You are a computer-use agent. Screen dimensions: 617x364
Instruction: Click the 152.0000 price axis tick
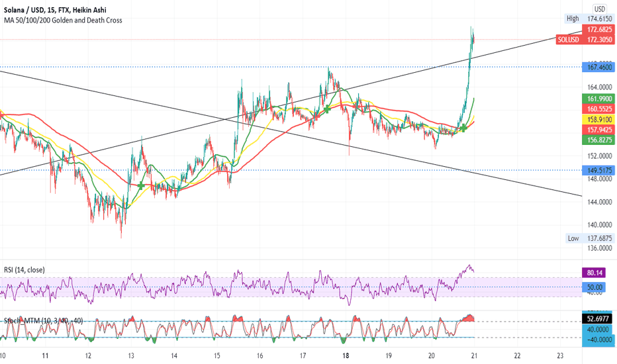tap(599, 156)
